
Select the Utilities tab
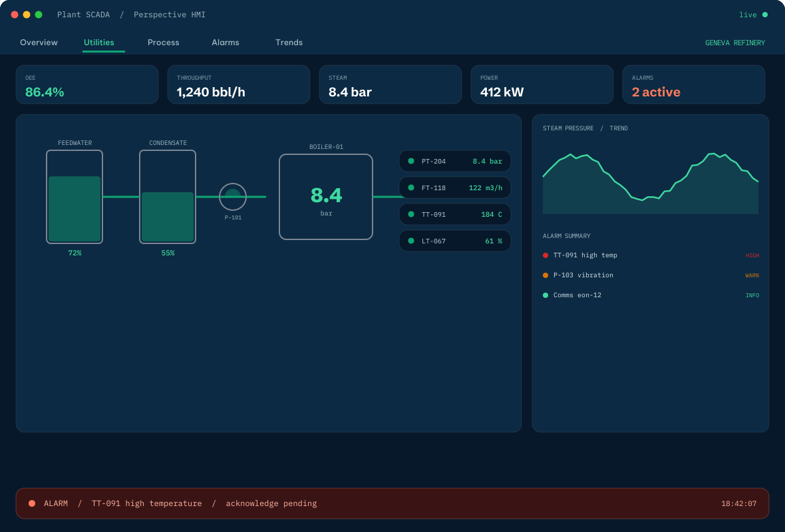[98, 43]
